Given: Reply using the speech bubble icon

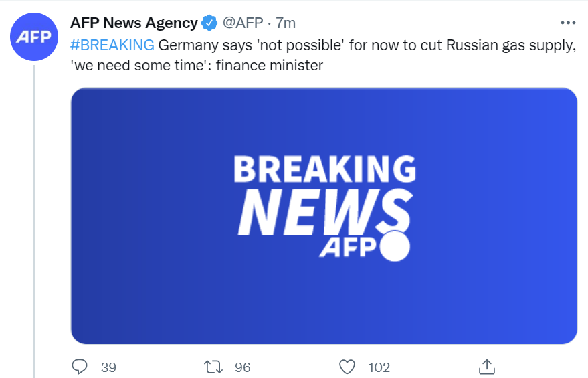Looking at the screenshot, I should (x=80, y=367).
